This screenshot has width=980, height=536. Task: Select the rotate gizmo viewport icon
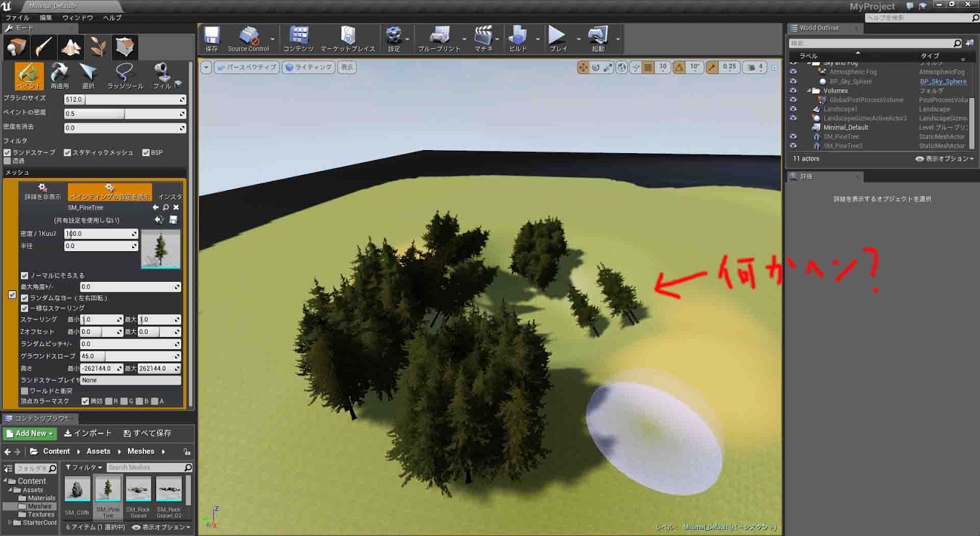click(x=595, y=67)
